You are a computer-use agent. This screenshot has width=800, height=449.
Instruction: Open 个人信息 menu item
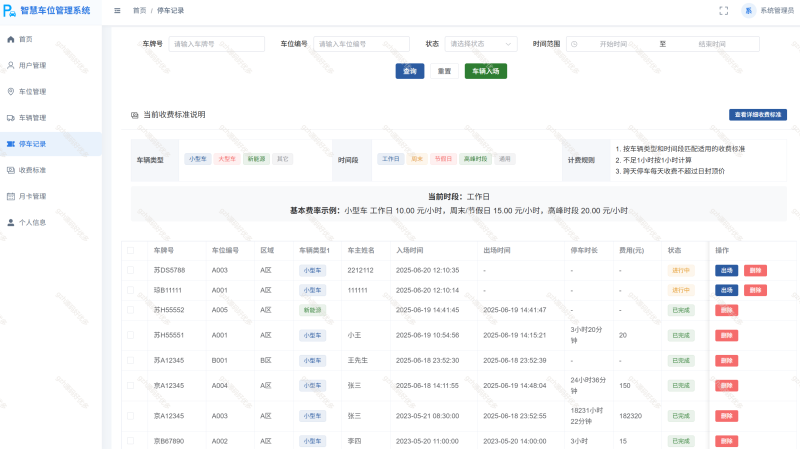pyautogui.click(x=51, y=222)
